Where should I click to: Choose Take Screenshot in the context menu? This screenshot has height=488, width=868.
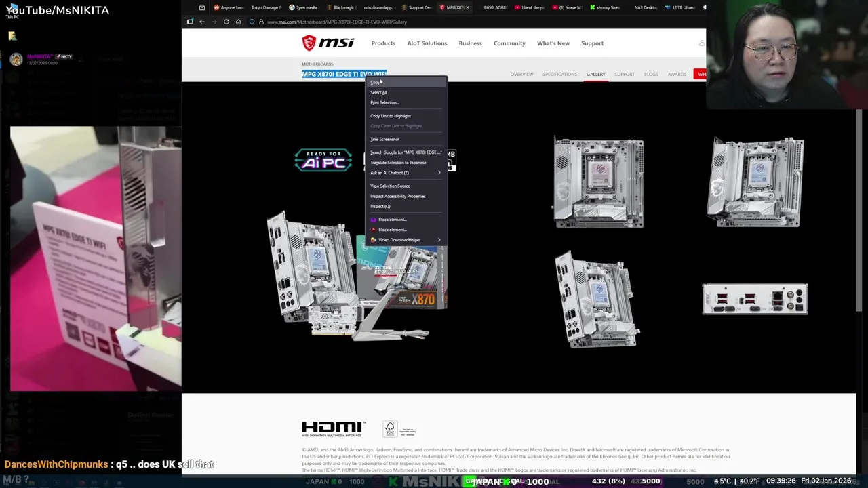[406, 139]
